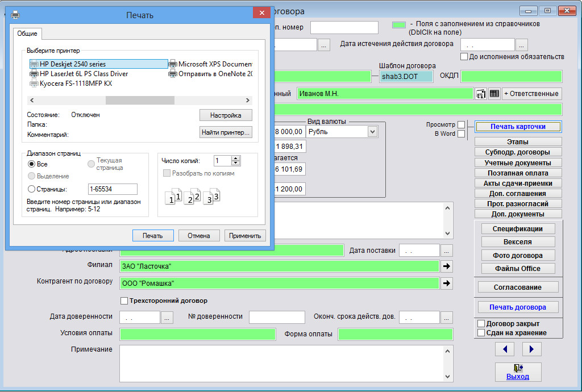Screen dimensions: 582x392
Task: Click the Печать button in print dialog
Action: pos(152,236)
